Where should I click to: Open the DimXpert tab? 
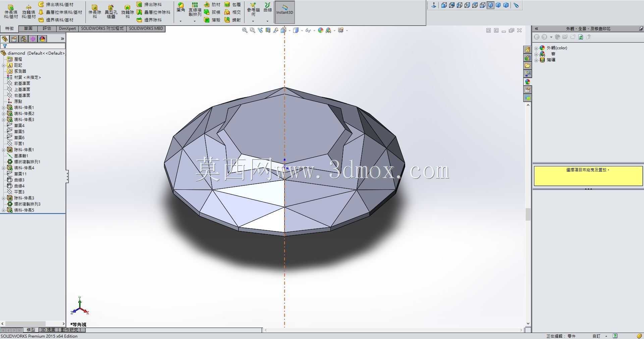(x=67, y=29)
